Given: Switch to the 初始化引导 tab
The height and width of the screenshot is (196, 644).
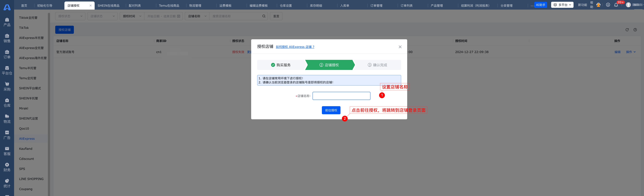Looking at the screenshot, I should point(45,6).
